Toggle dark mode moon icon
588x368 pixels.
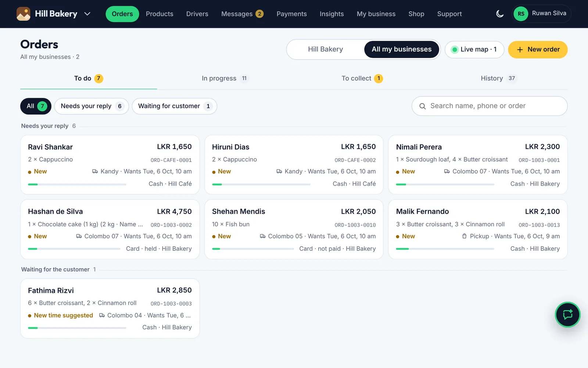[500, 14]
